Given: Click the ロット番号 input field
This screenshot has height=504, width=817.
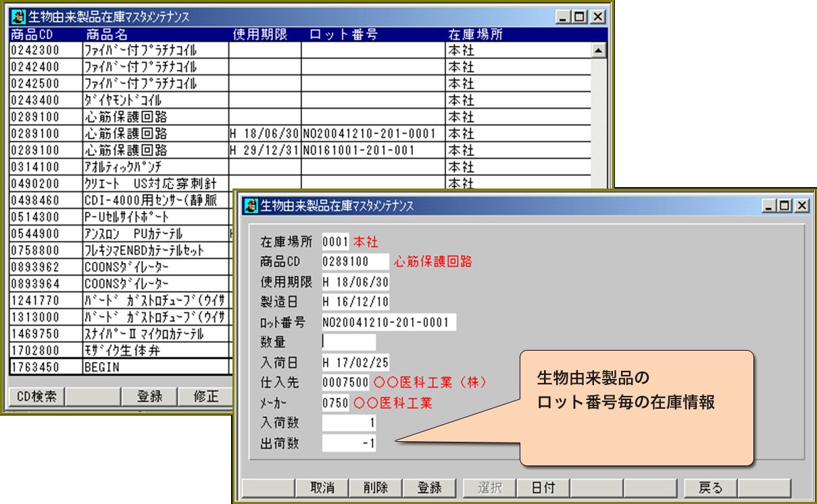Looking at the screenshot, I should point(389,322).
